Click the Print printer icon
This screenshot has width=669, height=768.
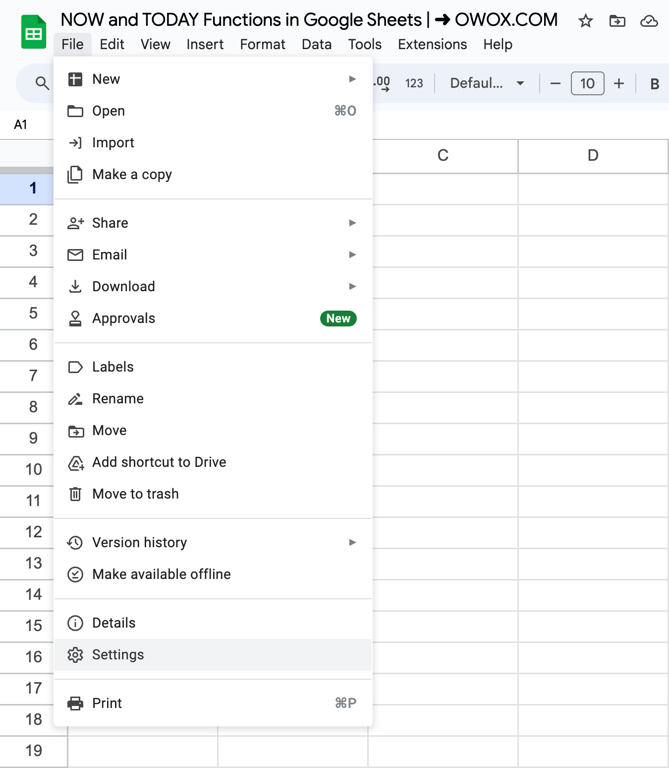click(75, 703)
